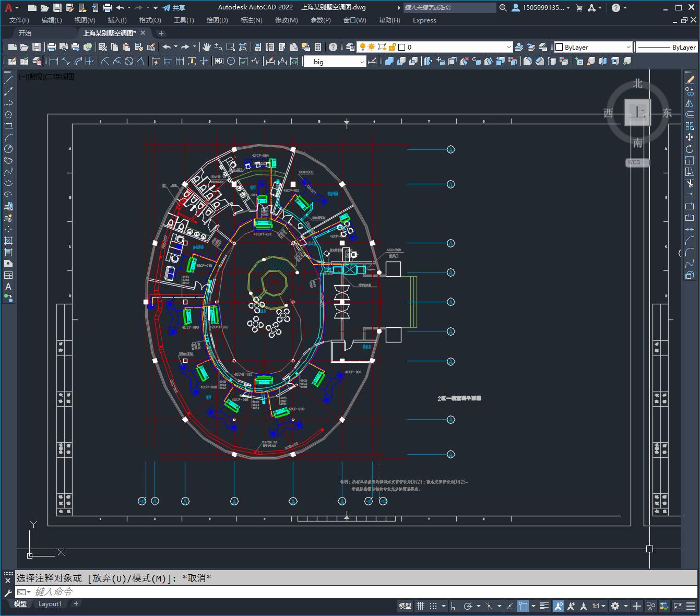
Task: Click the 模型 model space button in status bar
Action: click(405, 606)
